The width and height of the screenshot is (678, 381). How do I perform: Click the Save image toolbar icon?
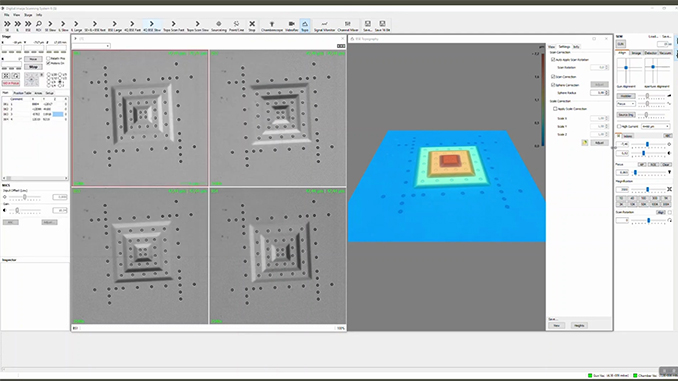(x=368, y=26)
